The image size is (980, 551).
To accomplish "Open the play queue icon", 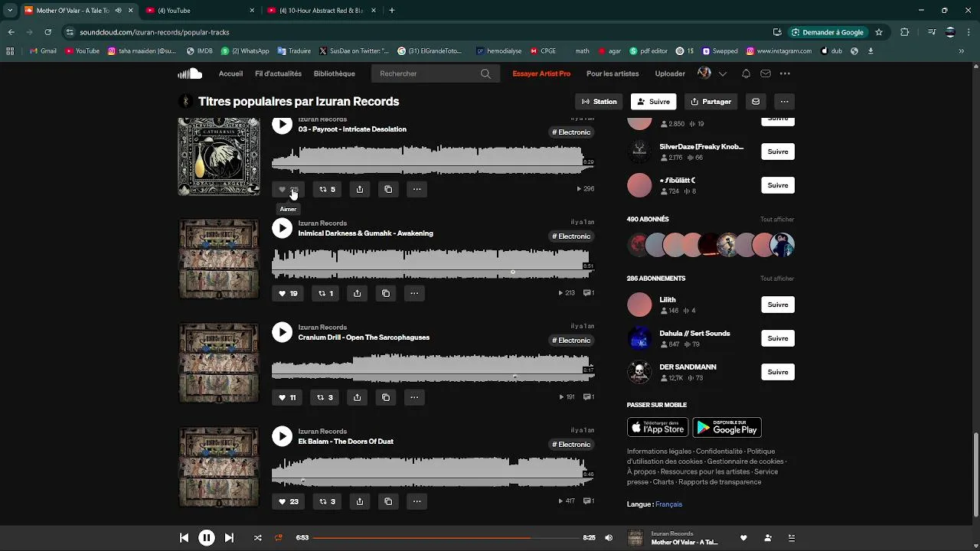I will tap(792, 538).
